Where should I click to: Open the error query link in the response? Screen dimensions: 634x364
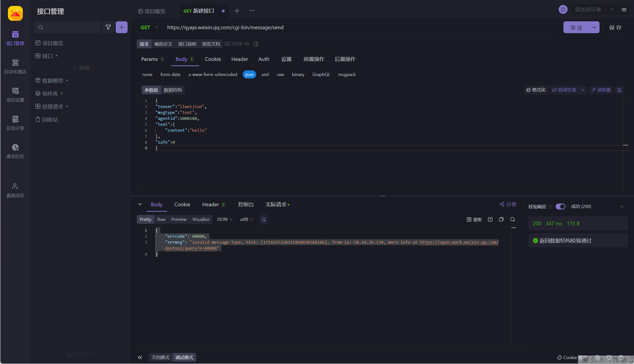point(459,242)
